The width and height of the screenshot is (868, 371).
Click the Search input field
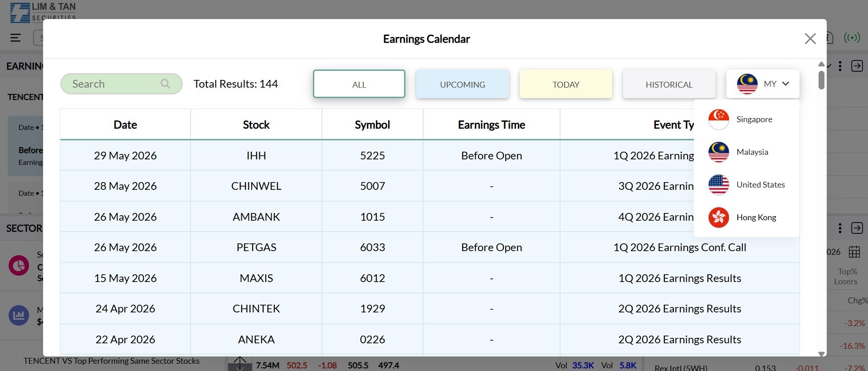click(113, 84)
